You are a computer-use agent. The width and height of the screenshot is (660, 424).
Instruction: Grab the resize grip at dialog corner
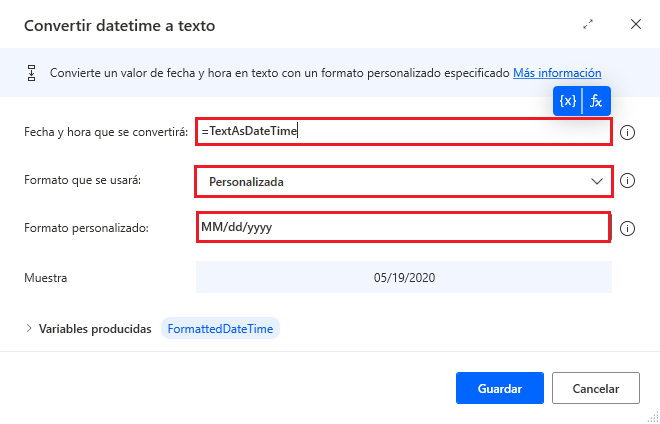tap(653, 416)
